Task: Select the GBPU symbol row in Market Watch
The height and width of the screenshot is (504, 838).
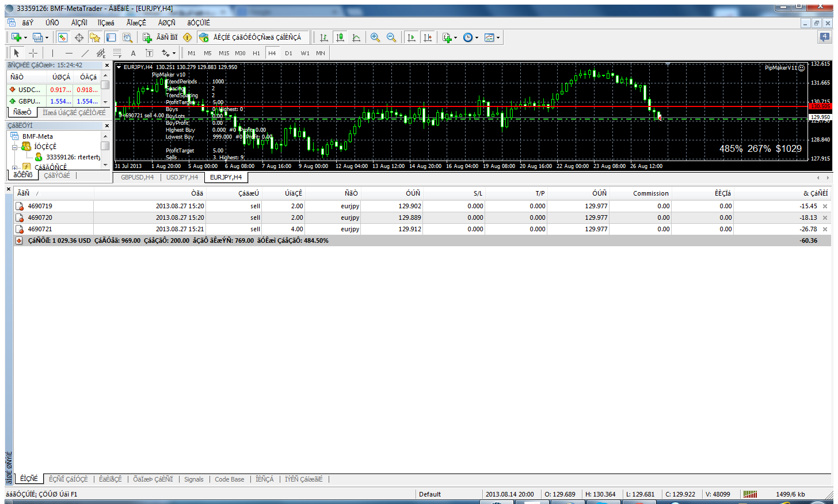Action: click(54, 101)
